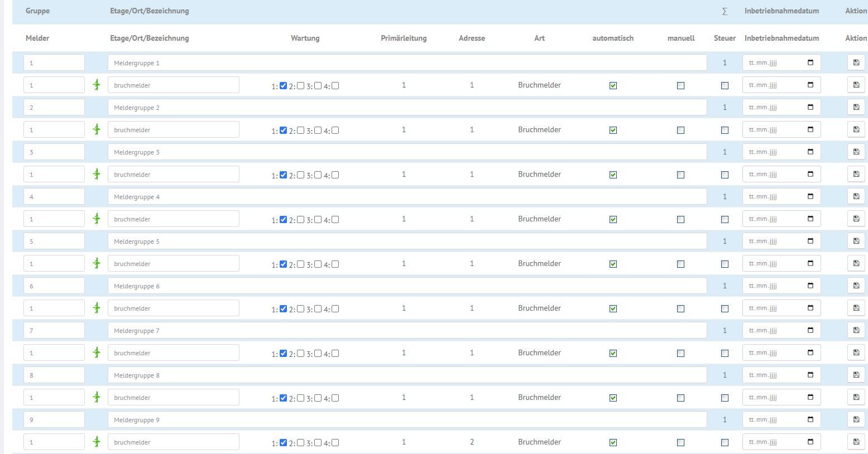This screenshot has width=868, height=454.
Task: Save the bruchmelder row below Meldergruppe 8
Action: point(856,397)
